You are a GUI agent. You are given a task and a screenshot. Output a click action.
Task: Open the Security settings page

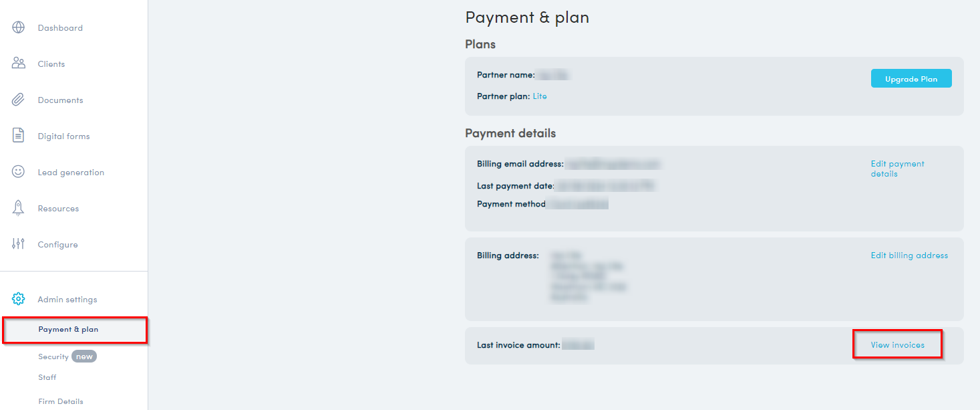pos(53,357)
